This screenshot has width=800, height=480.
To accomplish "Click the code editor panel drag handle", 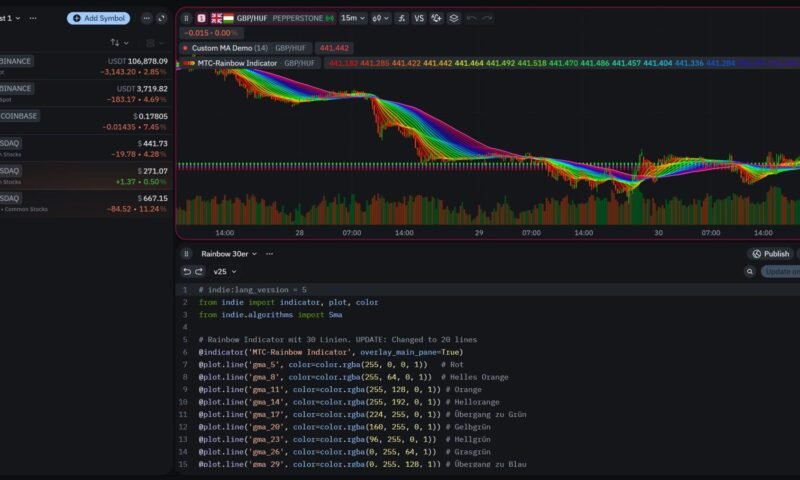I will (186, 254).
